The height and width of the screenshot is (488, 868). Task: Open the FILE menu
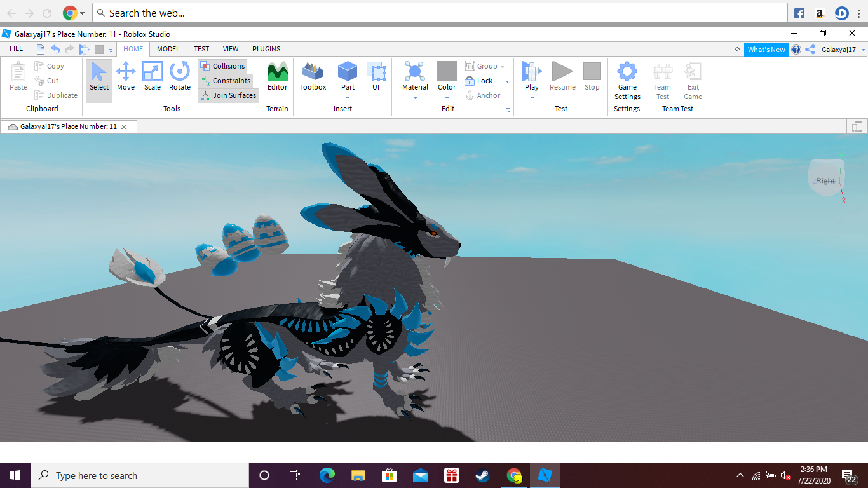point(17,49)
